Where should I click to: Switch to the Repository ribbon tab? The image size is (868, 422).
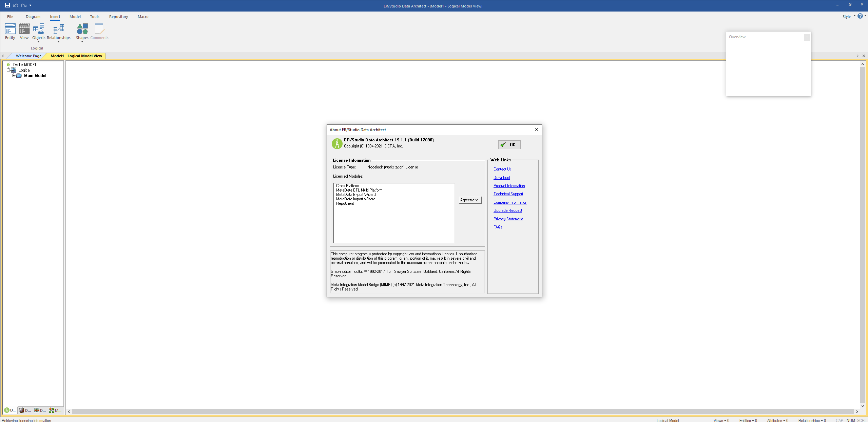click(x=118, y=17)
